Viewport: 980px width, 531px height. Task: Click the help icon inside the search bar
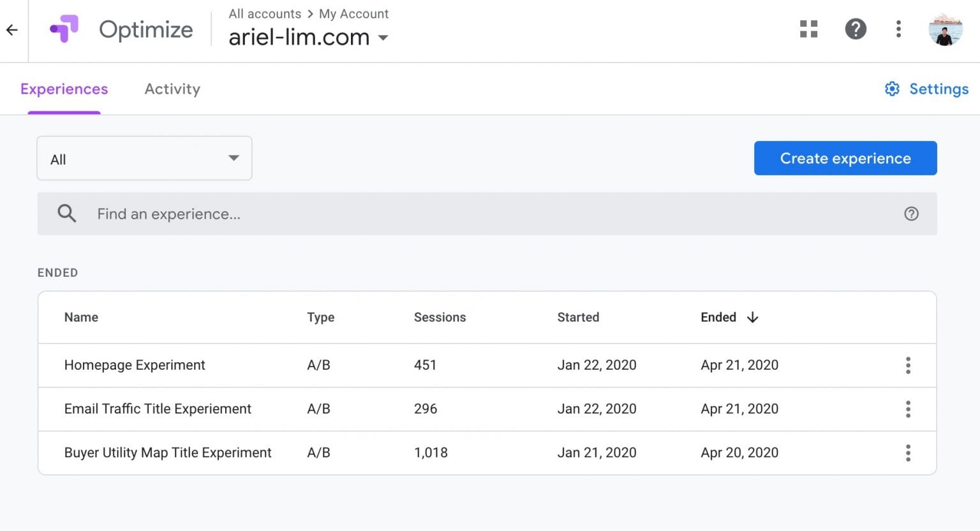coord(911,214)
